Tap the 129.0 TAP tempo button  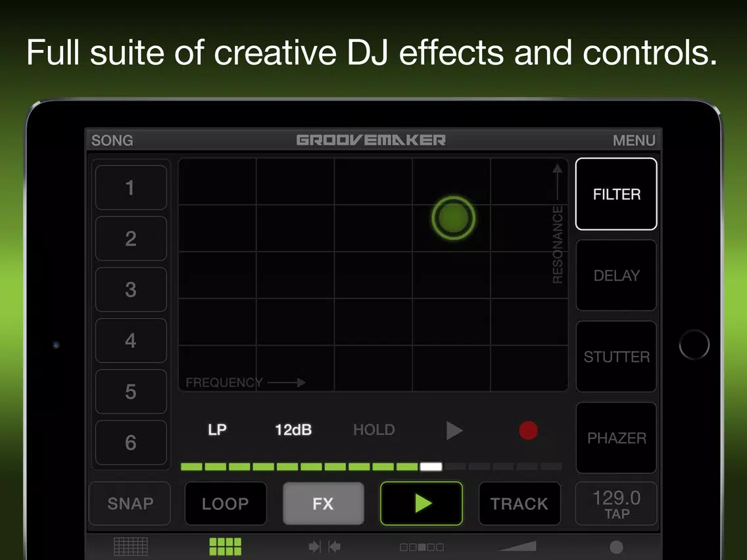click(x=616, y=504)
